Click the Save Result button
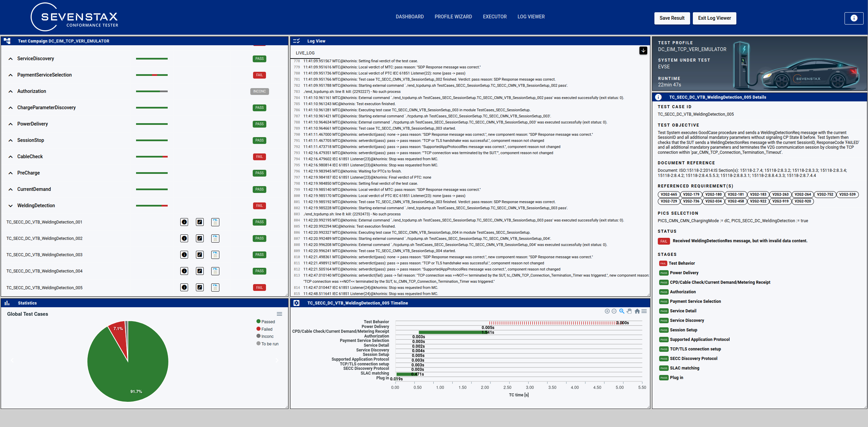This screenshot has height=427, width=868. click(672, 18)
